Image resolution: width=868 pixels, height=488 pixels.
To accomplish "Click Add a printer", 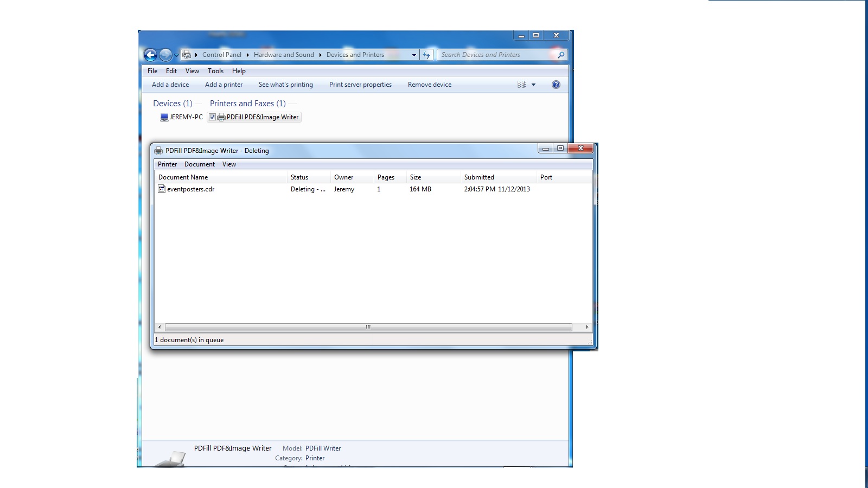I will (224, 85).
